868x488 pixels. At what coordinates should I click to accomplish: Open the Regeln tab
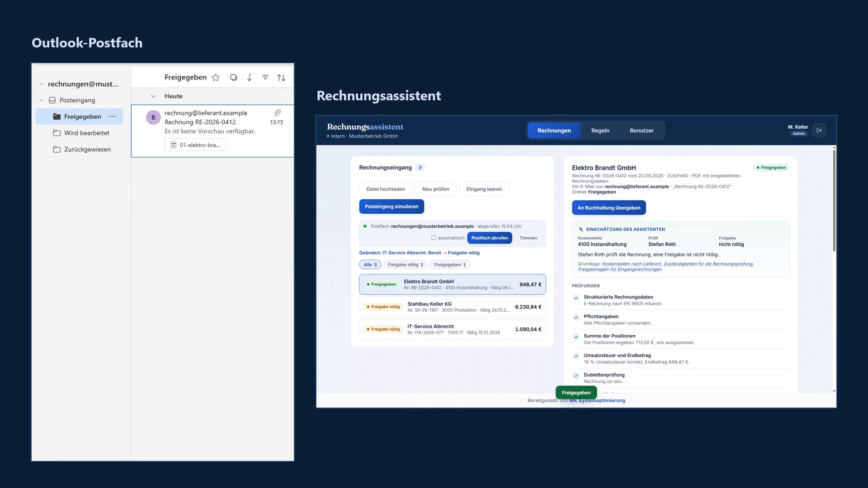pos(600,131)
